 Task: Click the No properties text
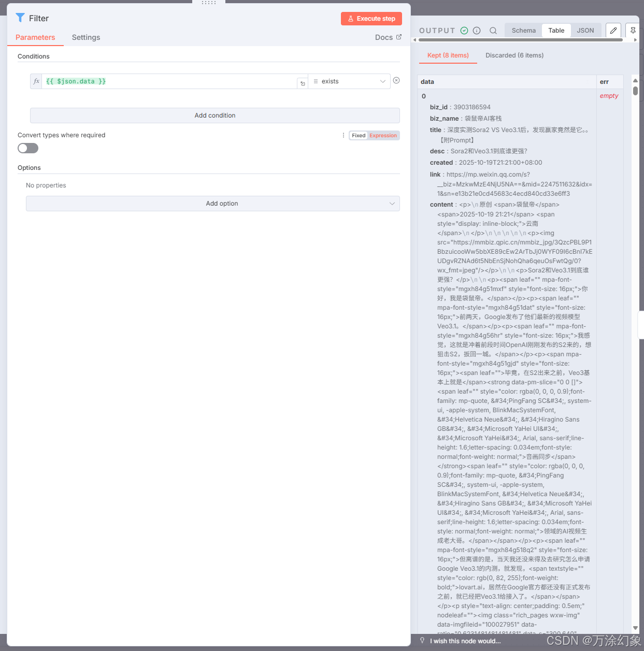click(46, 185)
